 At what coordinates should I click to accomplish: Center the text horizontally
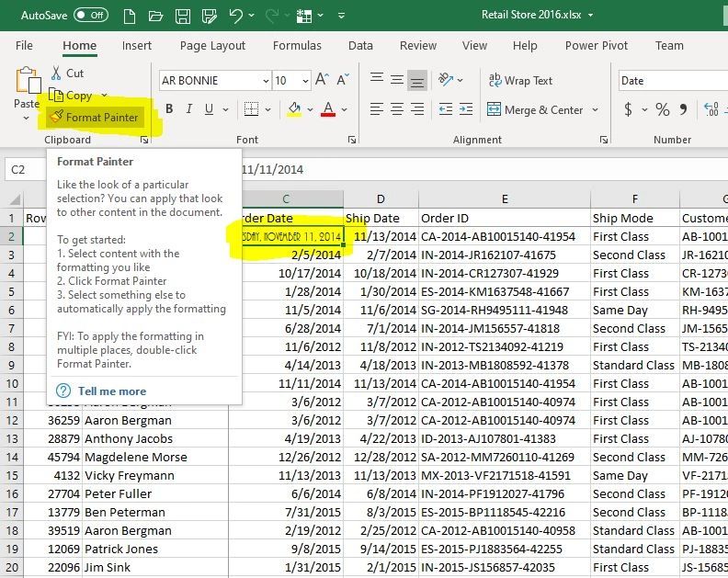click(x=397, y=109)
